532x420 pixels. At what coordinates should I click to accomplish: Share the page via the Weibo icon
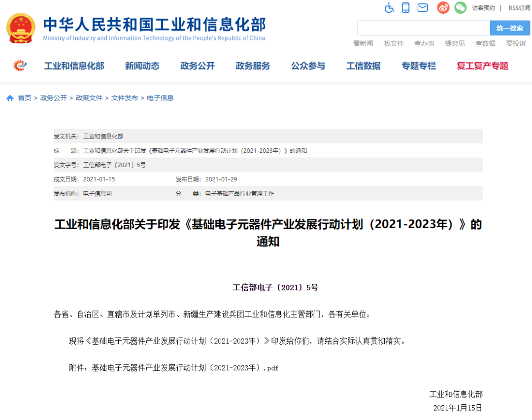[x=442, y=8]
